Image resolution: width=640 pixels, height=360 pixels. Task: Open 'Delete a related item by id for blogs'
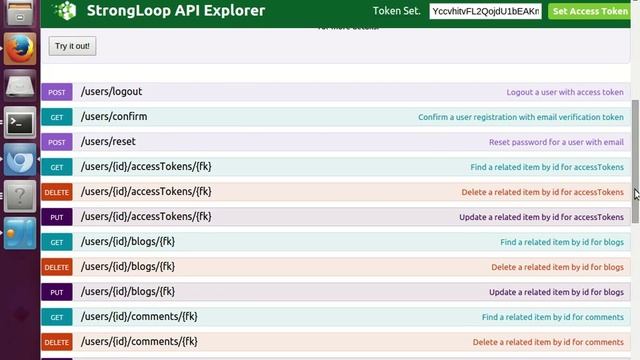coord(558,267)
